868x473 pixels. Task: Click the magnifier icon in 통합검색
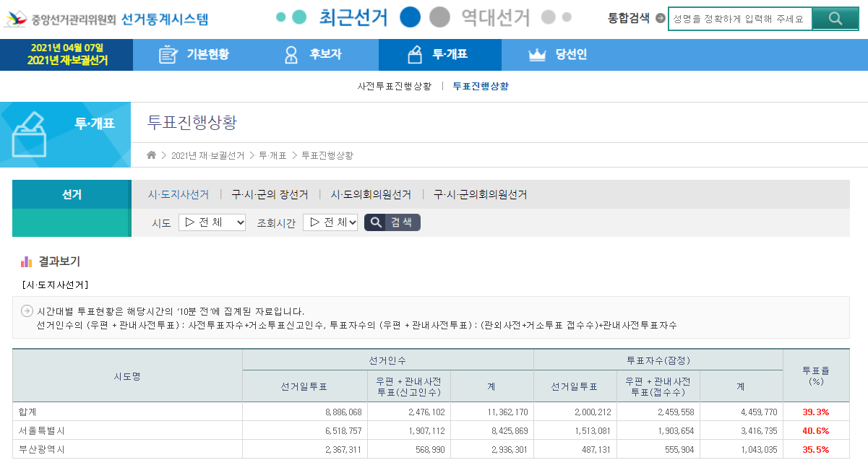[835, 19]
